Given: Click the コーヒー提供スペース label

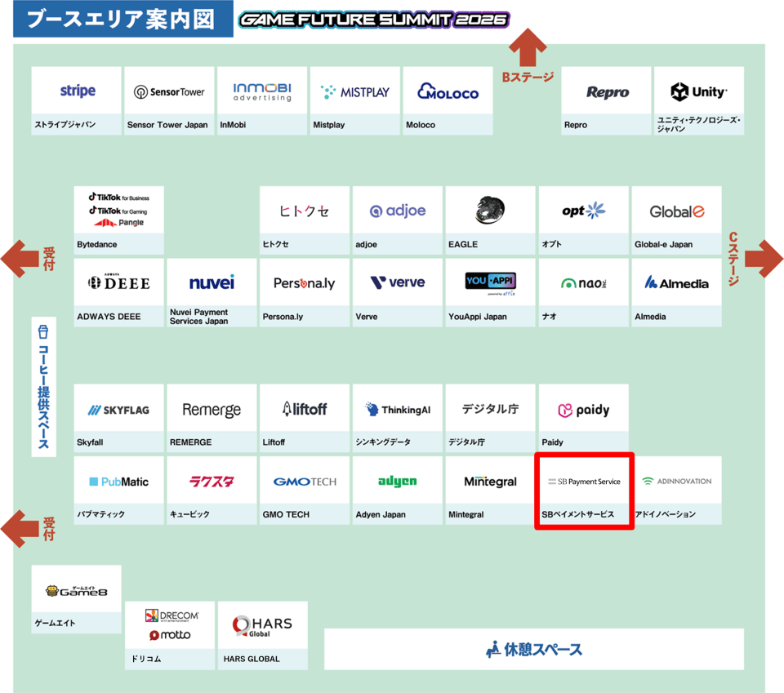Looking at the screenshot, I should coord(43,387).
